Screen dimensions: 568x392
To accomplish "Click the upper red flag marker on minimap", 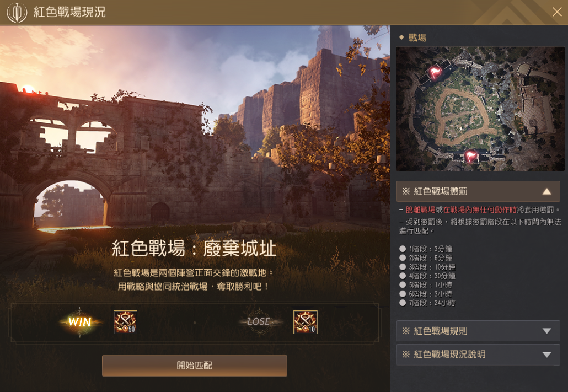I will [x=435, y=72].
